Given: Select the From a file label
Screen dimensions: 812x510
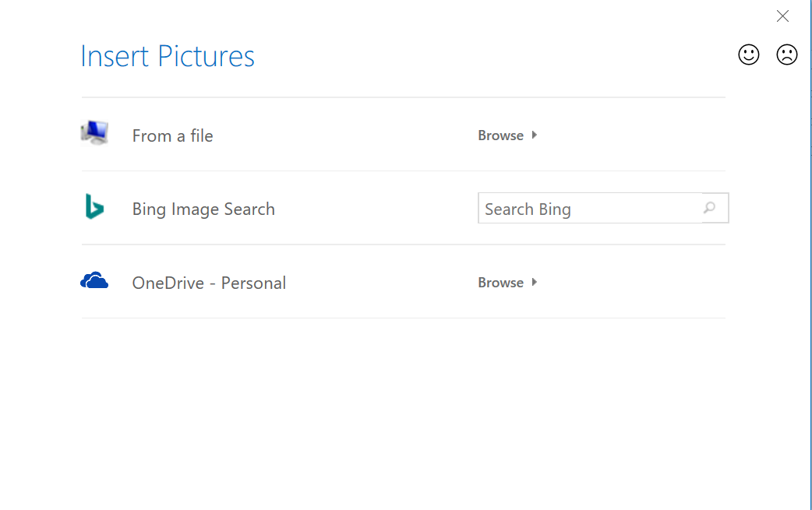Looking at the screenshot, I should pyautogui.click(x=172, y=135).
